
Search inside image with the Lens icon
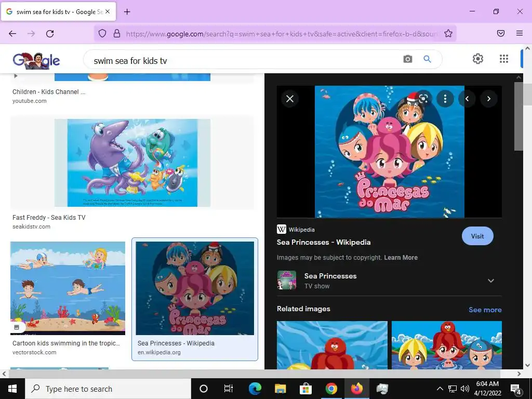pos(423,99)
